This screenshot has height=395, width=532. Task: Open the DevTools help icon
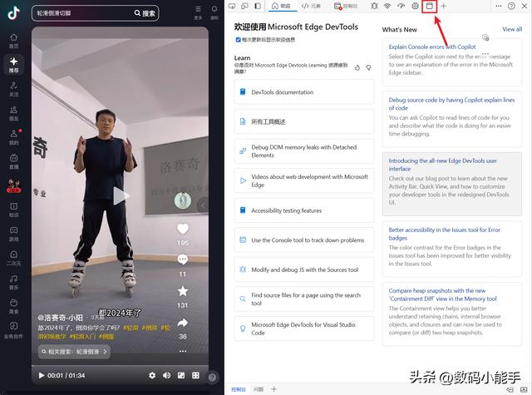[x=512, y=6]
